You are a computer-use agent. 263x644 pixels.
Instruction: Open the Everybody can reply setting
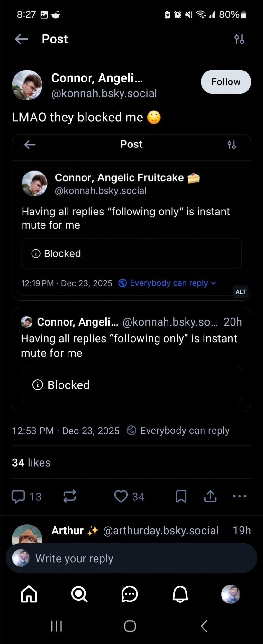point(178,431)
